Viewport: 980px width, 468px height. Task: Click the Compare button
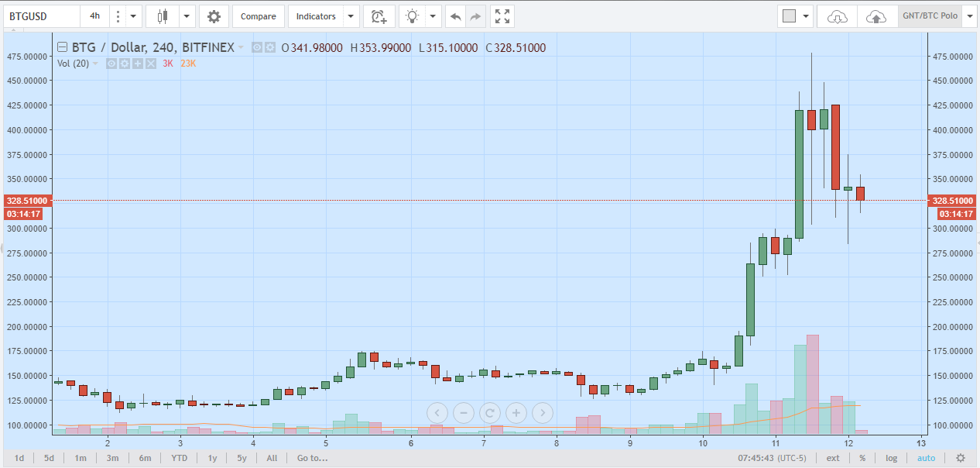pos(258,16)
